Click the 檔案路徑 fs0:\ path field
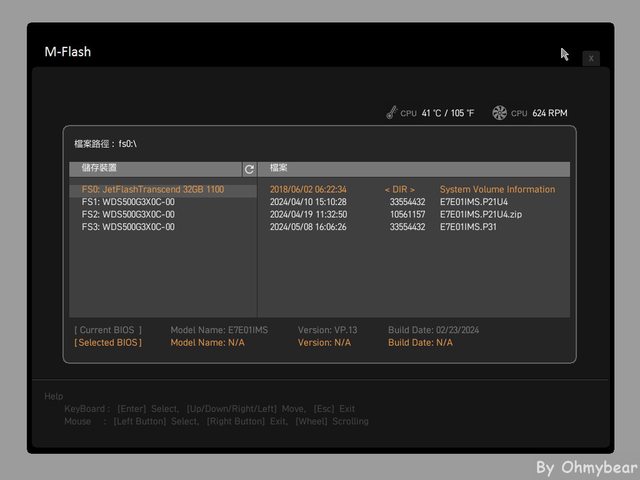Viewport: 640px width, 480px height. pos(106,144)
